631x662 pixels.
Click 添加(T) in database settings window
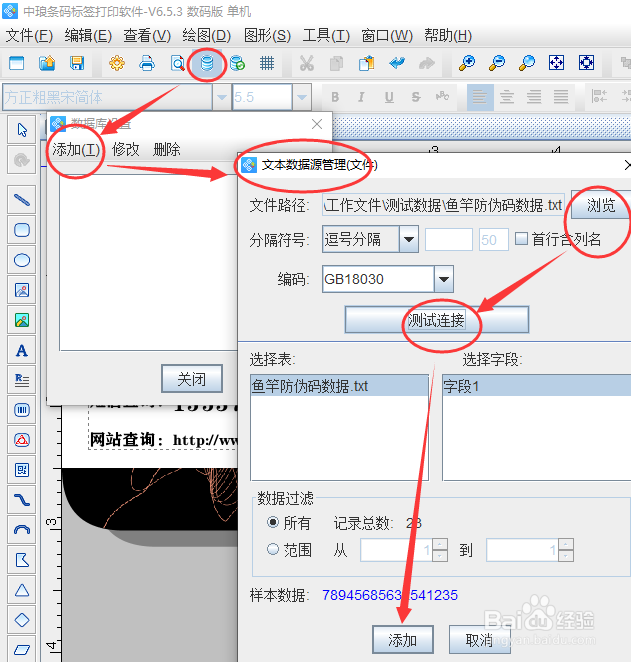(x=76, y=149)
